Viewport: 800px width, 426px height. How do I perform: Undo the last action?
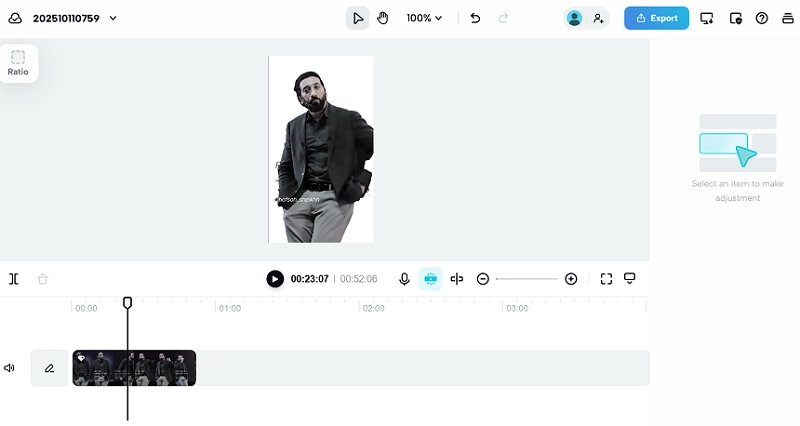(x=475, y=18)
